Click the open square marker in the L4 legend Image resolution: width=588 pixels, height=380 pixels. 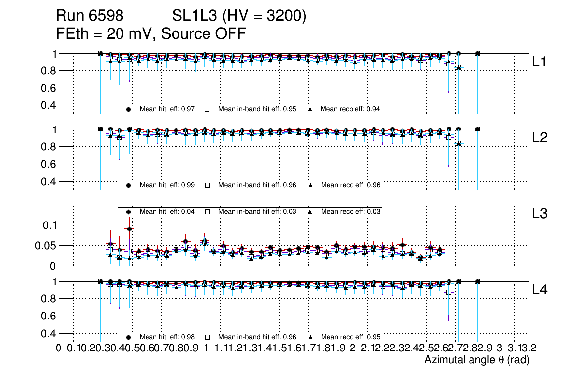click(x=207, y=338)
